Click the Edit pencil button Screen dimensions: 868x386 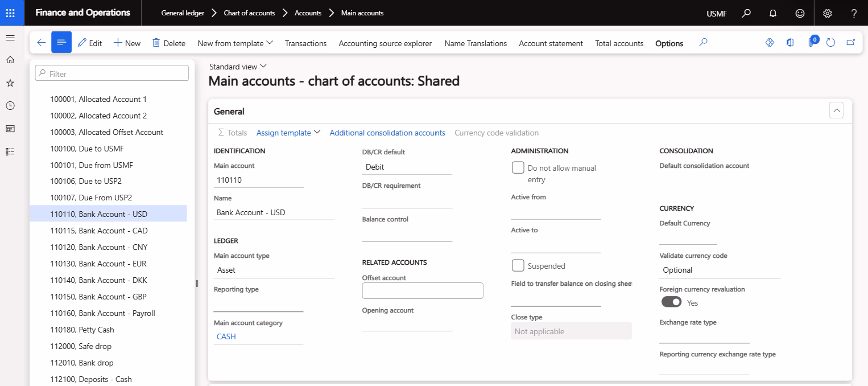click(x=90, y=43)
